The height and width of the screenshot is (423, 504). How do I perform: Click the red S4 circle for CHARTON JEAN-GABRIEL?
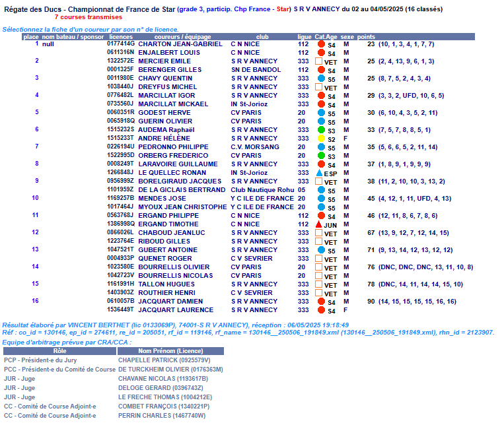pos(321,44)
